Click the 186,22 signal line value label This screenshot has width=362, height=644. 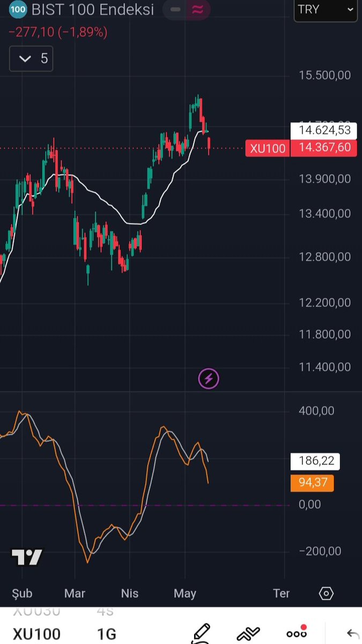(x=316, y=461)
